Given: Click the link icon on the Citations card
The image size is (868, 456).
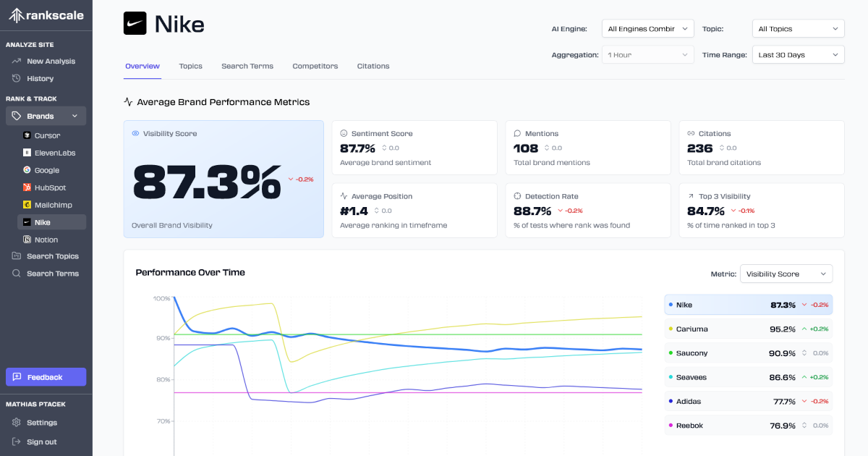Looking at the screenshot, I should coord(691,134).
